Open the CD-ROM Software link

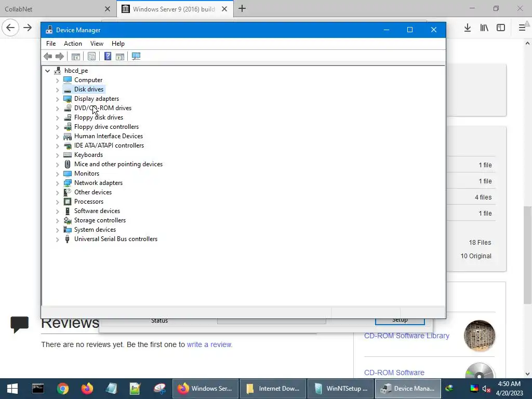[x=394, y=373]
